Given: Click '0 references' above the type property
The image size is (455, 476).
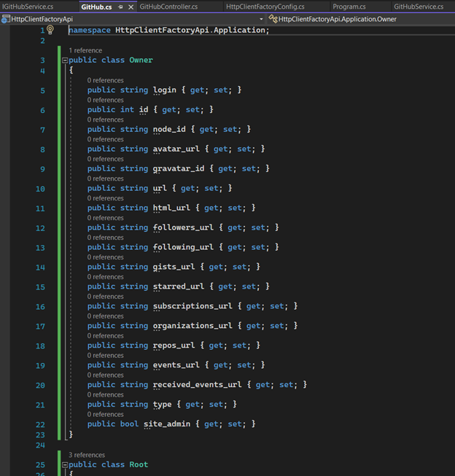Looking at the screenshot, I should pos(106,394).
